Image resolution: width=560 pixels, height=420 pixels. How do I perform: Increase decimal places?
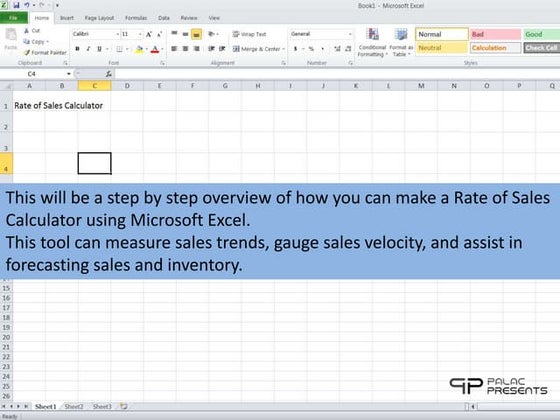(x=337, y=49)
